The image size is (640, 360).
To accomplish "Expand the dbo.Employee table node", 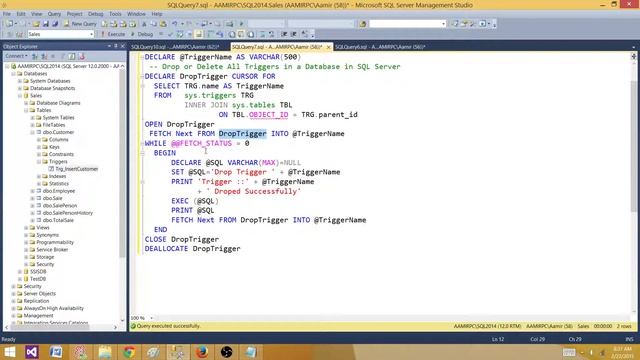I will tap(33, 191).
